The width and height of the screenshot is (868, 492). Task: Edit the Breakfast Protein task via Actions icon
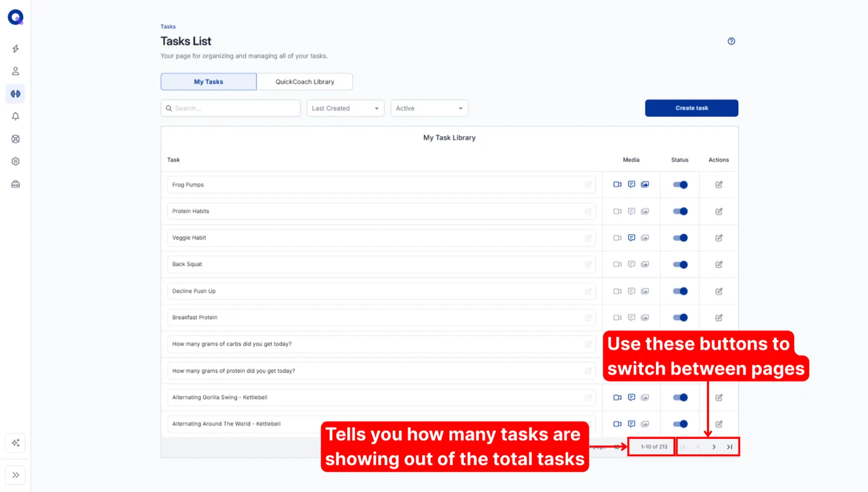[x=719, y=318]
